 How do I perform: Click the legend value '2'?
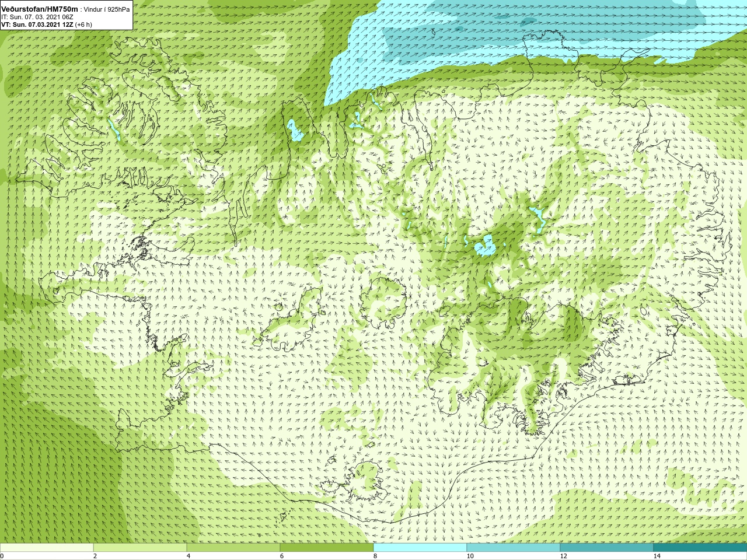coord(95,556)
